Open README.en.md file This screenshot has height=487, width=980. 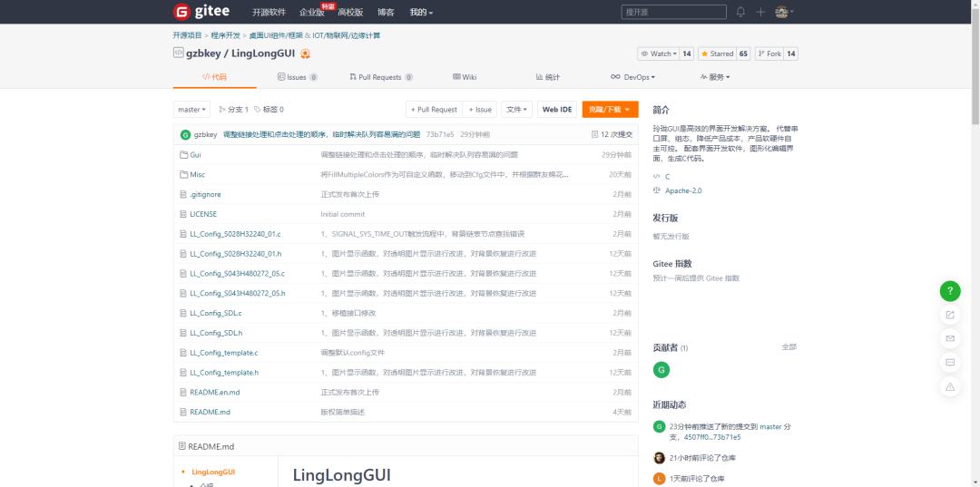coord(215,392)
